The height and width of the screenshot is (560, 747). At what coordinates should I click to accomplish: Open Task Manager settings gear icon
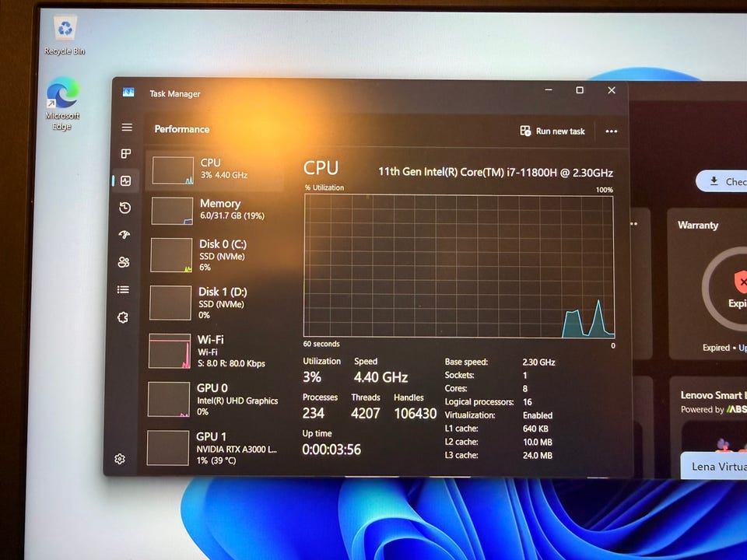pos(120,459)
